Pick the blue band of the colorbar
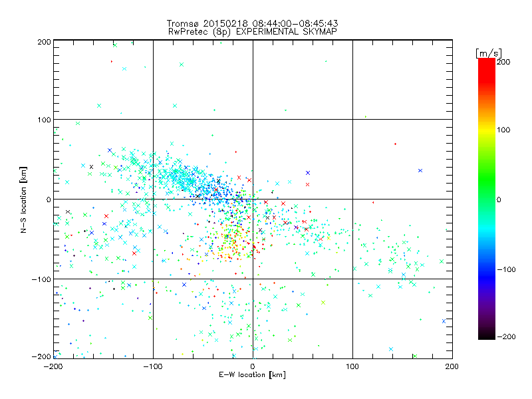The image size is (532, 399). tap(487, 277)
